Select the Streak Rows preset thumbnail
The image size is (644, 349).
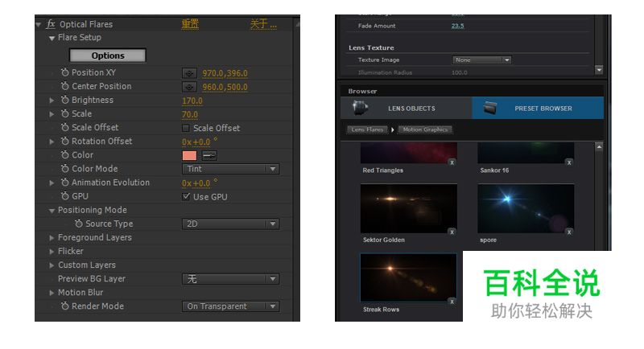pos(408,278)
